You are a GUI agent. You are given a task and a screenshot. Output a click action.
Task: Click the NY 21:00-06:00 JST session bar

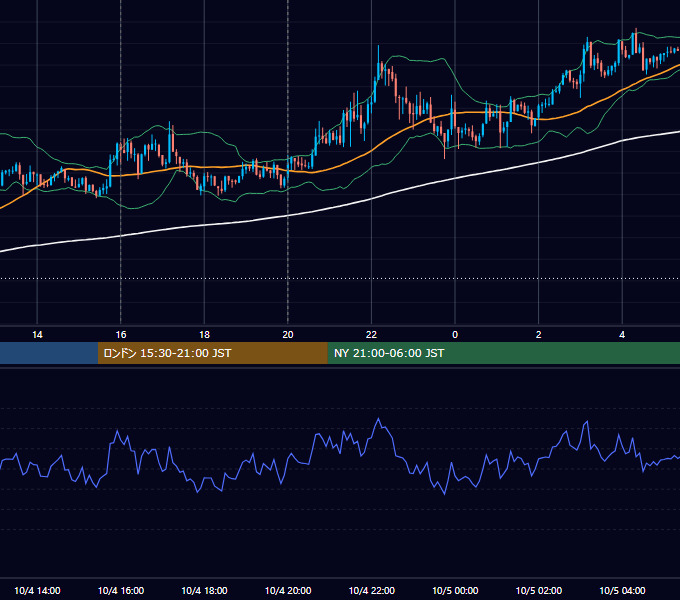[503, 353]
